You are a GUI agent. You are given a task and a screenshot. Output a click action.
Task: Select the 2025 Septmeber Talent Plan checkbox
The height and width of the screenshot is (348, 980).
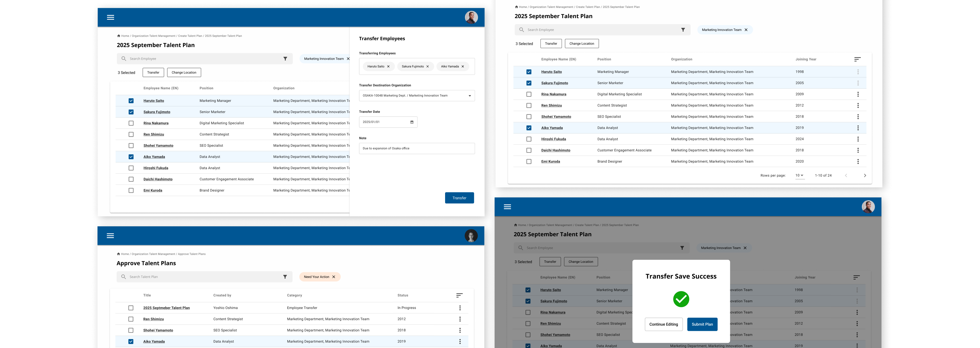tap(131, 308)
